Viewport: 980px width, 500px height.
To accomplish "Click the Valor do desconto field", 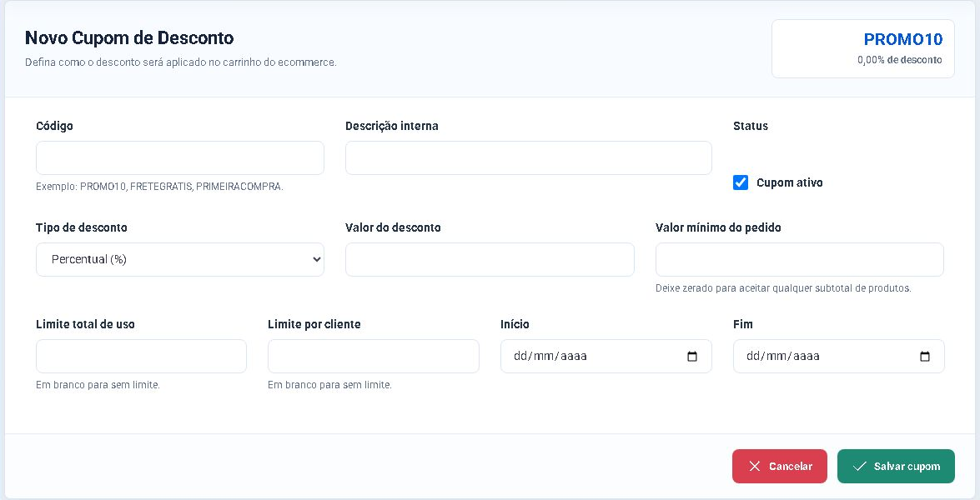I will [x=490, y=260].
